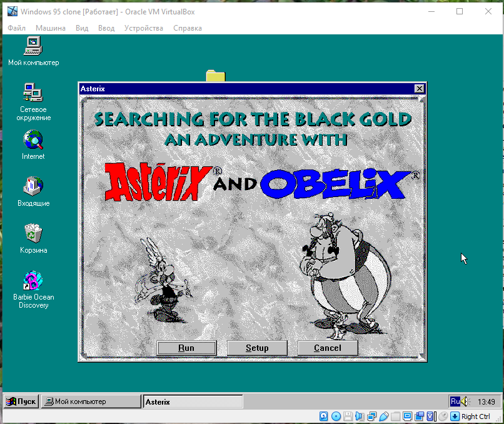Click the Setup button in Asterix
The width and height of the screenshot is (504, 424).
[x=257, y=348]
